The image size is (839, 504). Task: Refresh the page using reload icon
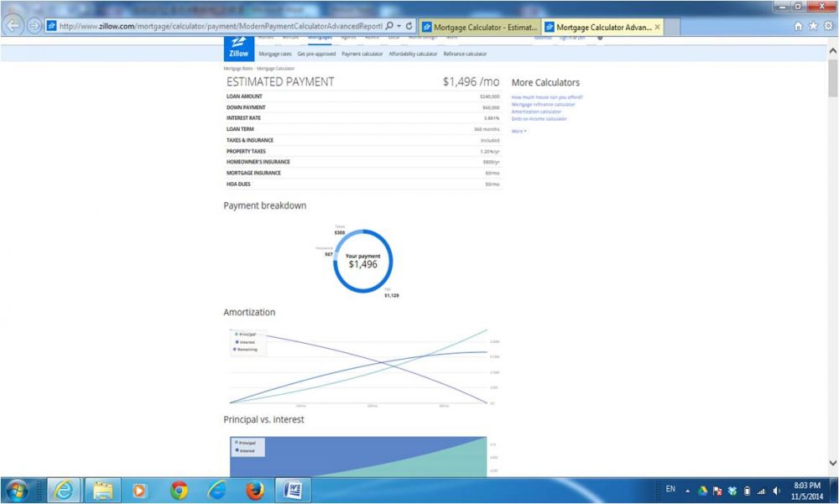tap(409, 26)
